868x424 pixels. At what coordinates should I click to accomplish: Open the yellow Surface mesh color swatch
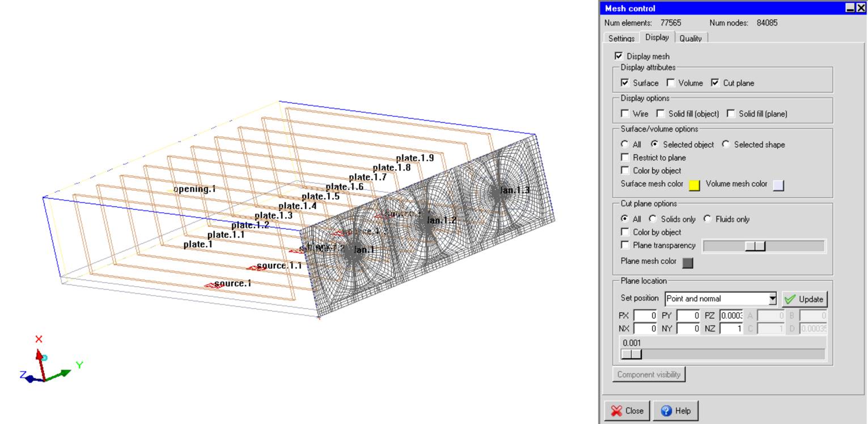click(694, 185)
